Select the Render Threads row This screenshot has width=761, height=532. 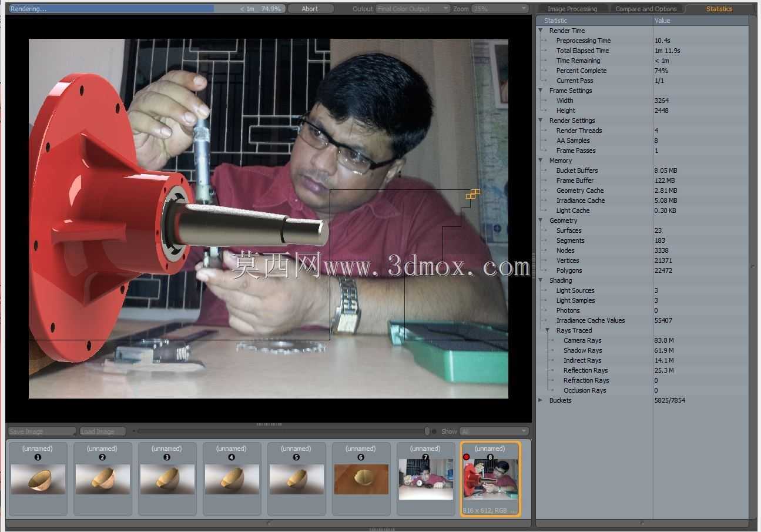point(643,131)
